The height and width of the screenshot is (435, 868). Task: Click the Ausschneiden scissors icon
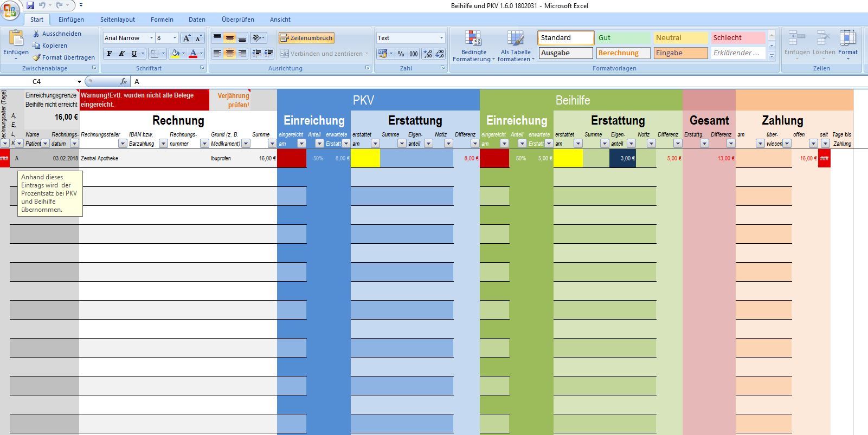[36, 34]
